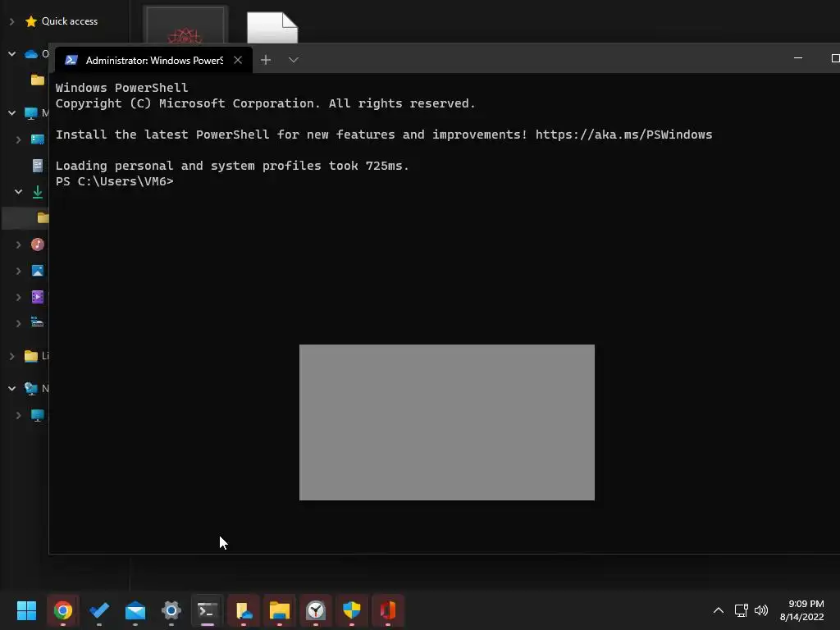Viewport: 840px width, 630px height.
Task: Open Windows Security shield icon
Action: [352, 610]
